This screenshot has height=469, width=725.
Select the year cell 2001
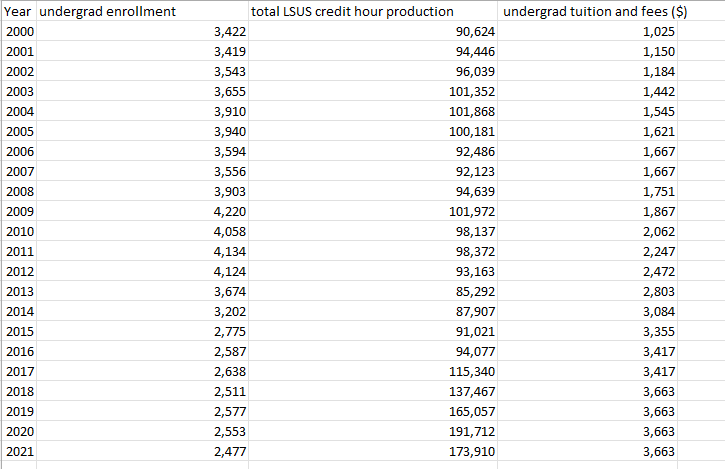pyautogui.click(x=19, y=51)
